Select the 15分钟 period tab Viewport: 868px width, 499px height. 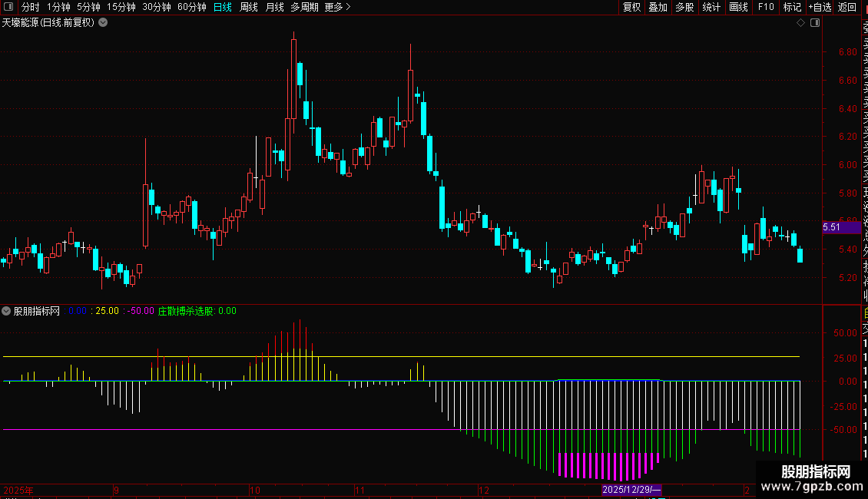(x=121, y=7)
